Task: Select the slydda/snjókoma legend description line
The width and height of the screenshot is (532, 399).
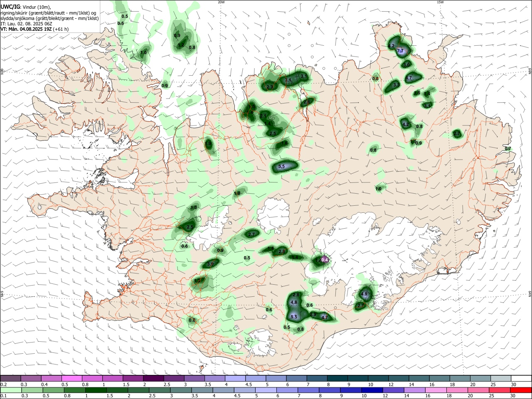Action: coord(49,18)
